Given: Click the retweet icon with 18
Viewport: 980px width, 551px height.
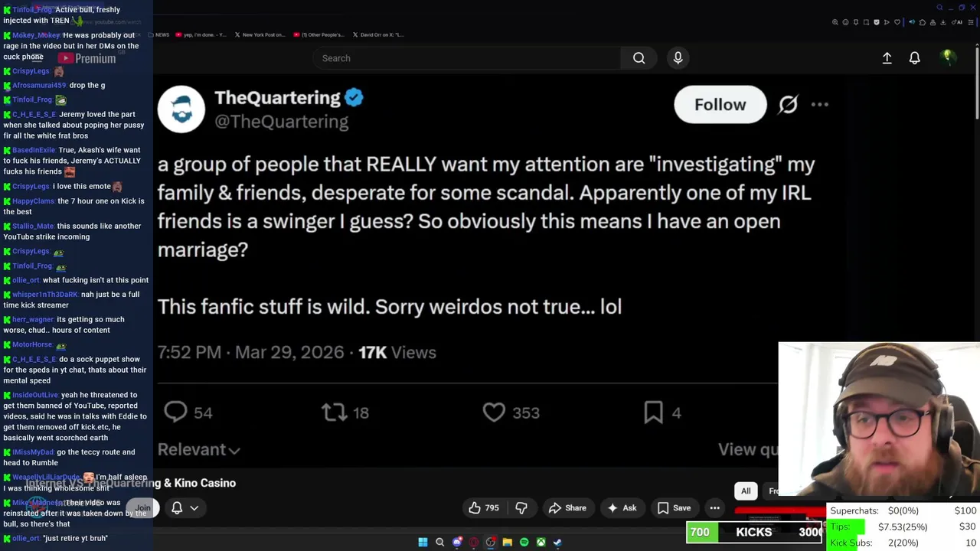Looking at the screenshot, I should point(335,412).
